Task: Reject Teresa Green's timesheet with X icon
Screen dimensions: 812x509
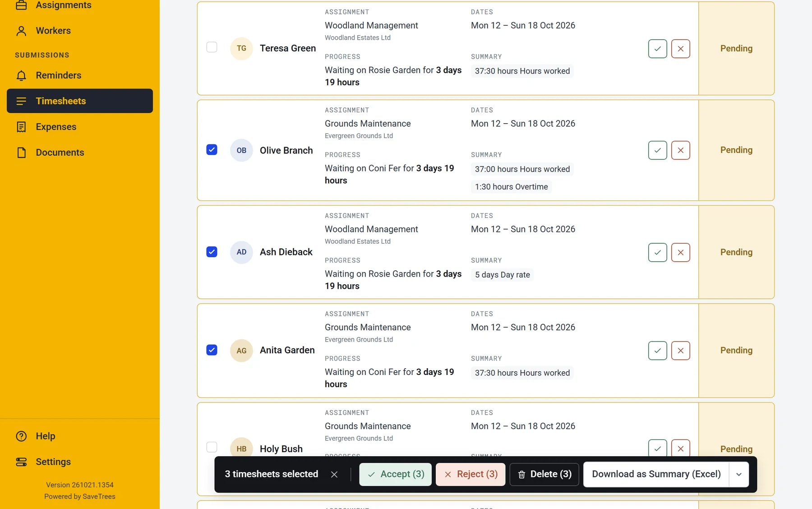Action: (680, 49)
